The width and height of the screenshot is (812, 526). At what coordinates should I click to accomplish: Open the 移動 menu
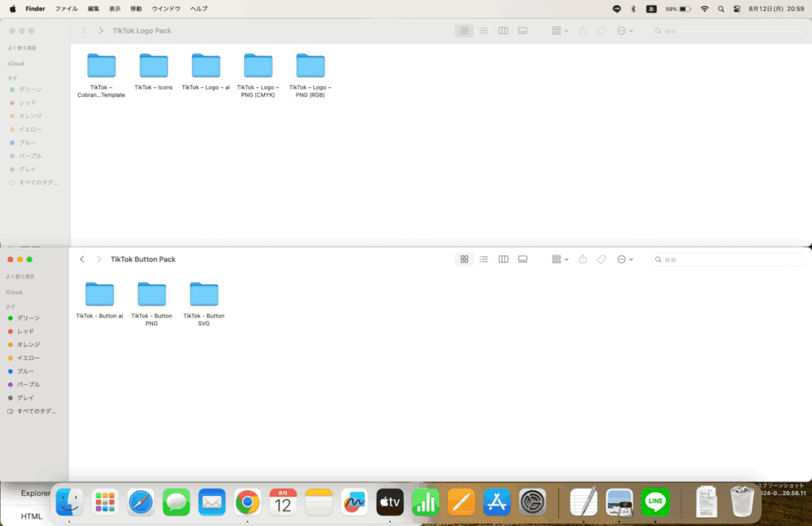pyautogui.click(x=136, y=9)
